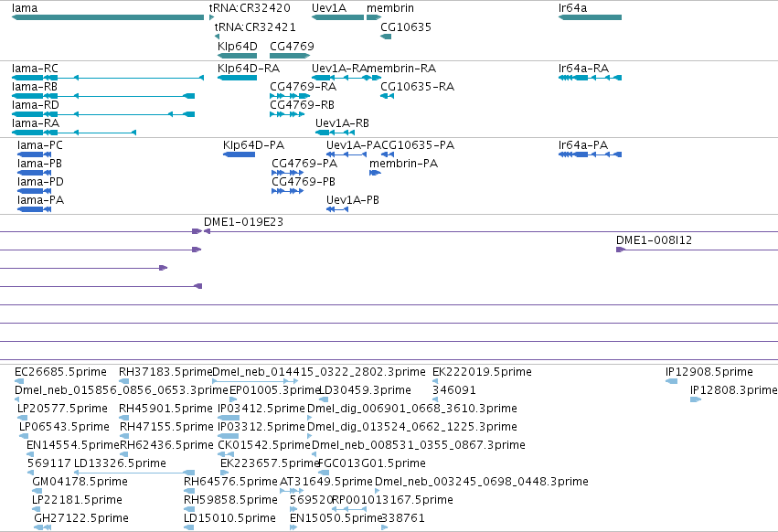Select EST Dmel_dig_006901_0668_3610.3prime
The image size is (778, 532).
[411, 409]
